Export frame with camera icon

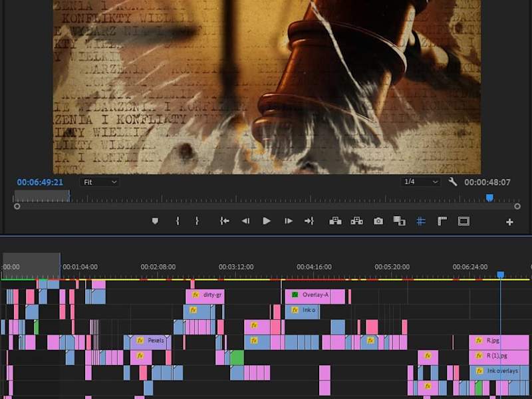[x=378, y=221]
